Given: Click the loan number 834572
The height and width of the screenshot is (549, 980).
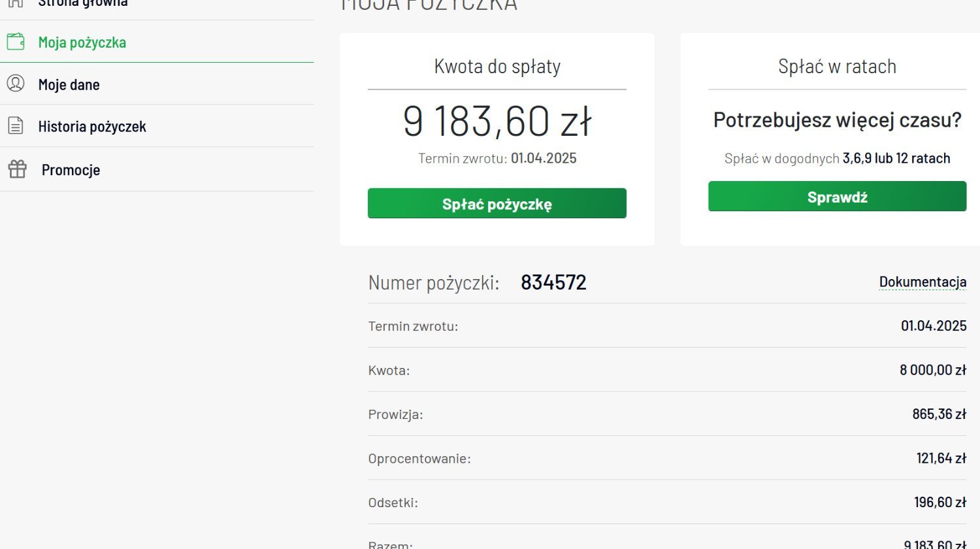Looking at the screenshot, I should pyautogui.click(x=553, y=282).
